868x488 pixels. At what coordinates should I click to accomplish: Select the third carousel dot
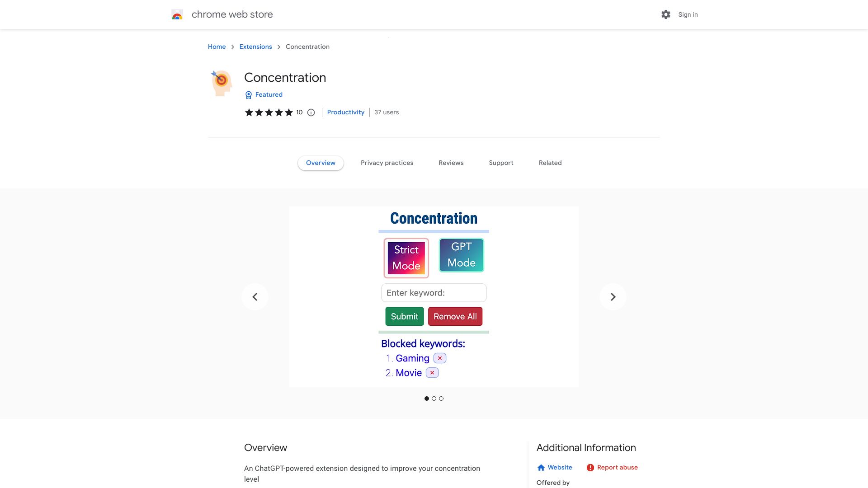coord(441,399)
